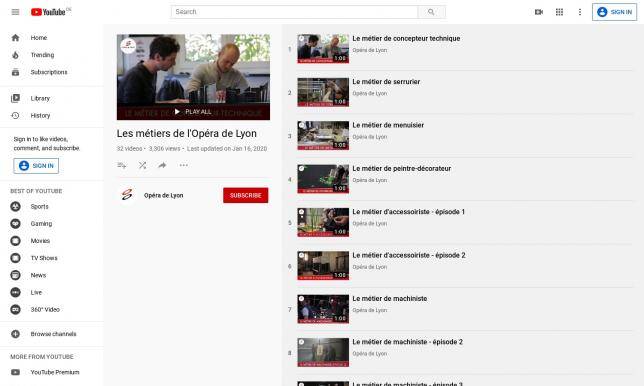The width and height of the screenshot is (644, 386).
Task: Open the settings three-dot menu in header
Action: [x=580, y=12]
